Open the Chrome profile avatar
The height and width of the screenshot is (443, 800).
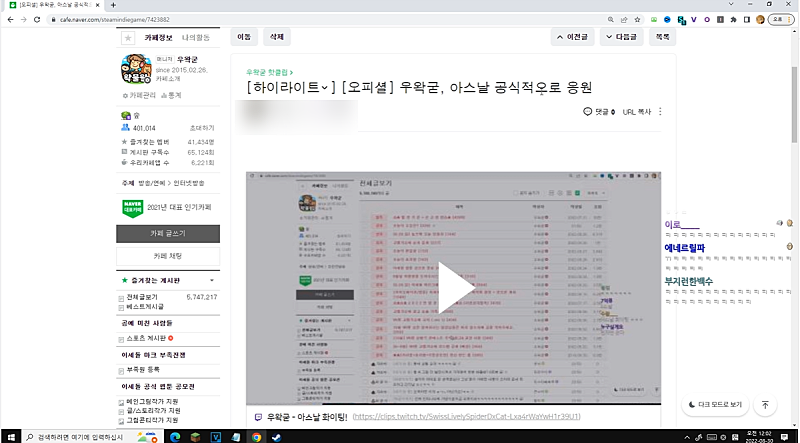760,19
